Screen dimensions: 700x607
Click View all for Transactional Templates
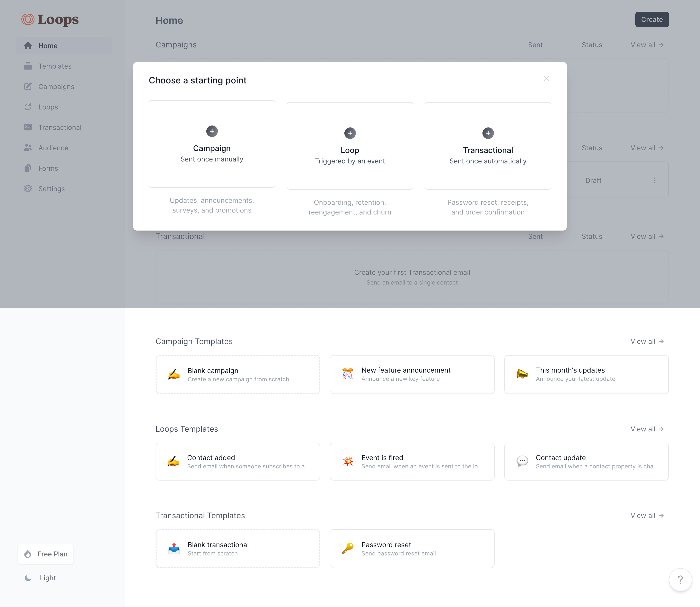coord(647,516)
